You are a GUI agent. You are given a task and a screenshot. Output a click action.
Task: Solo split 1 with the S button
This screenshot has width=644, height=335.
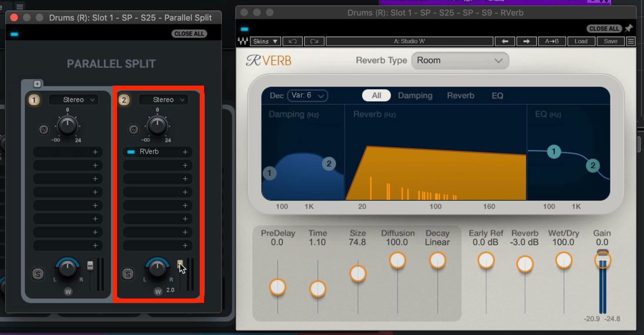click(38, 274)
